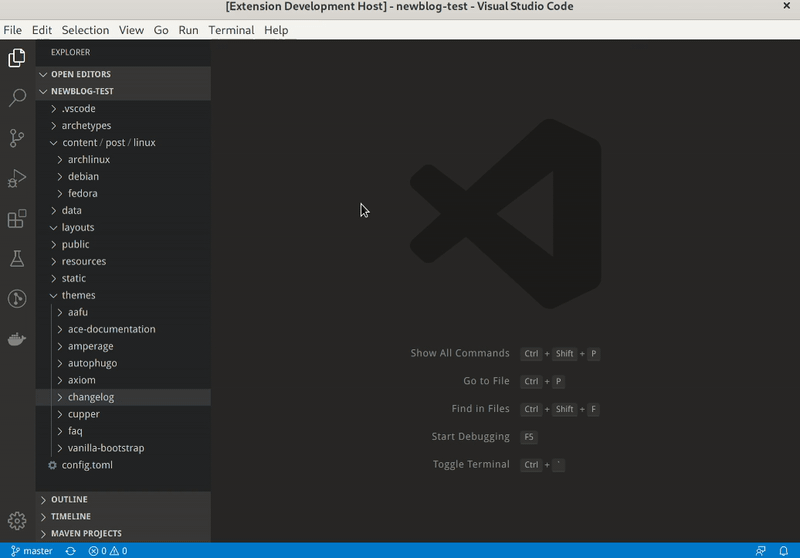Screen dimensions: 800x558
Task: Select the changelog theme folder
Action: pos(123,397)
